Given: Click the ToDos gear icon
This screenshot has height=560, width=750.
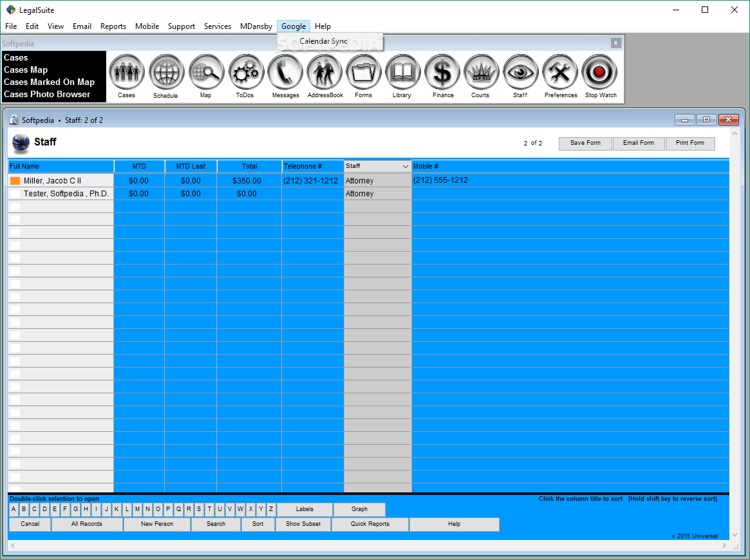Looking at the screenshot, I should point(245,72).
